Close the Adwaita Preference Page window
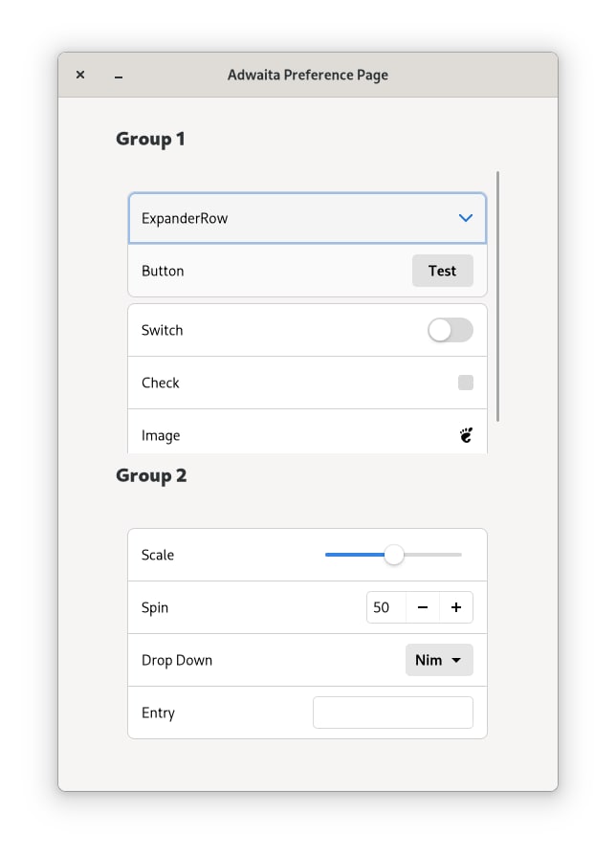 80,75
